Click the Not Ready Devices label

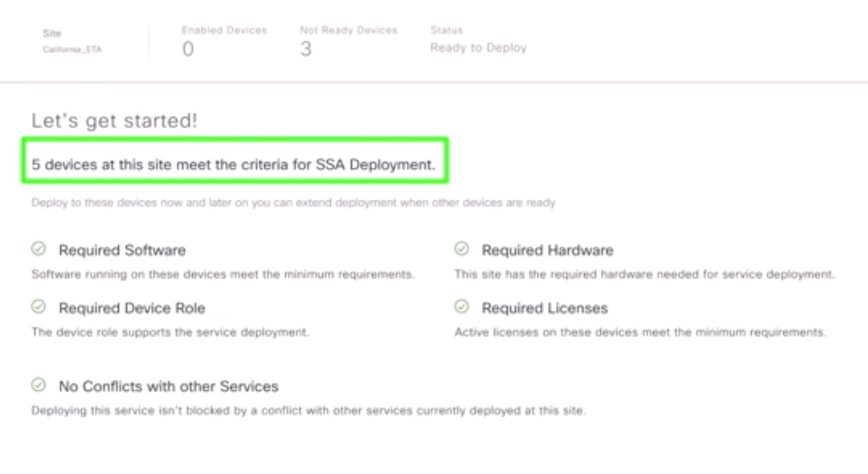click(348, 30)
